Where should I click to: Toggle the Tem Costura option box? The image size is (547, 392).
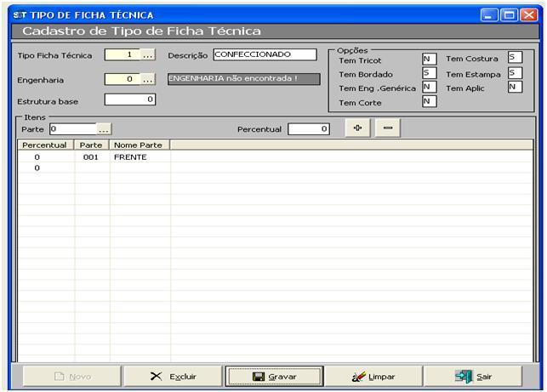(514, 58)
